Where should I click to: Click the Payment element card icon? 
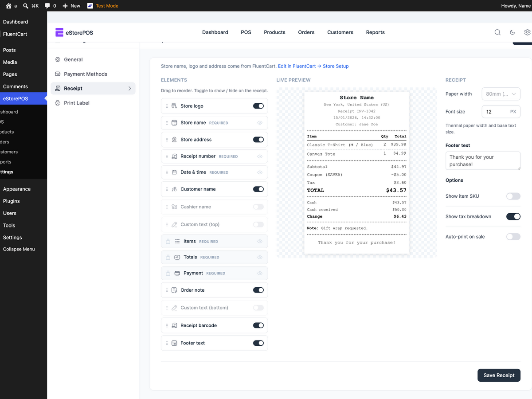pos(177,274)
